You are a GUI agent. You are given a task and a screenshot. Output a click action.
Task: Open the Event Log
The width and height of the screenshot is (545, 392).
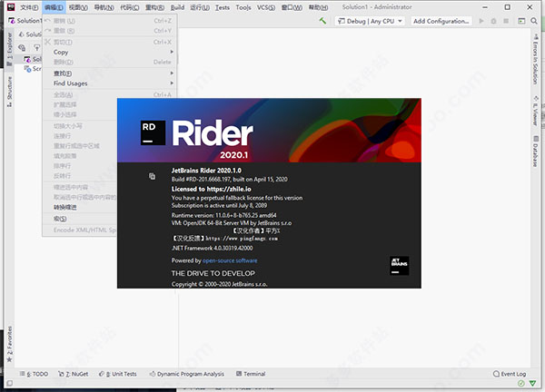[510, 374]
